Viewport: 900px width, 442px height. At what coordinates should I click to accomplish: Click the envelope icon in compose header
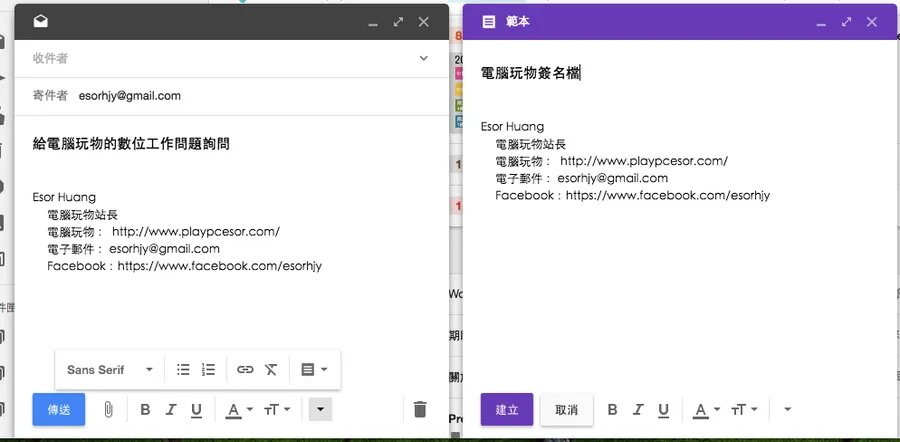41,22
